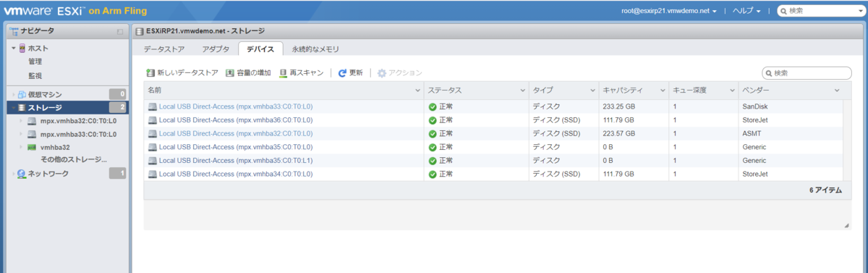This screenshot has width=868, height=273.
Task: Click the Actions gear icon in the toolbar
Action: (x=382, y=73)
